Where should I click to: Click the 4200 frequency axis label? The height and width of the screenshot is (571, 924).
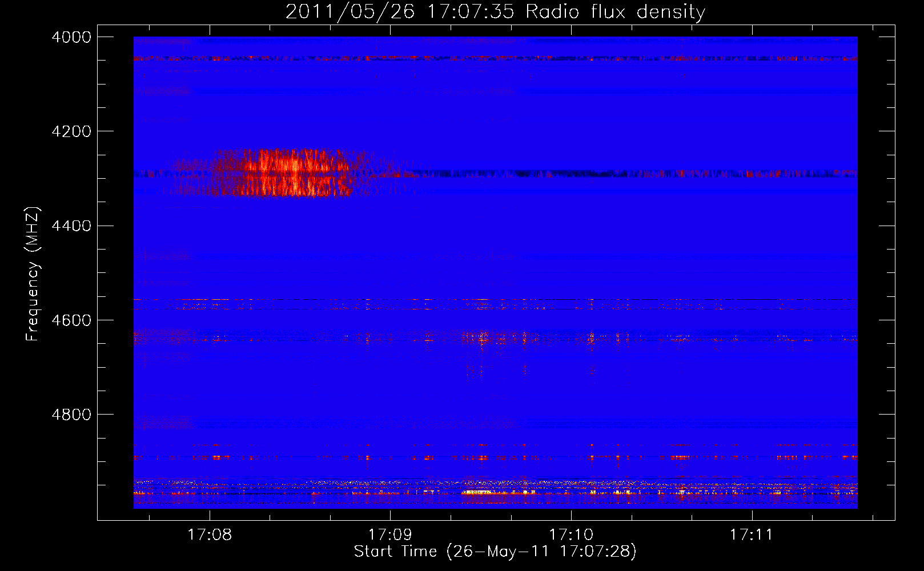click(71, 131)
